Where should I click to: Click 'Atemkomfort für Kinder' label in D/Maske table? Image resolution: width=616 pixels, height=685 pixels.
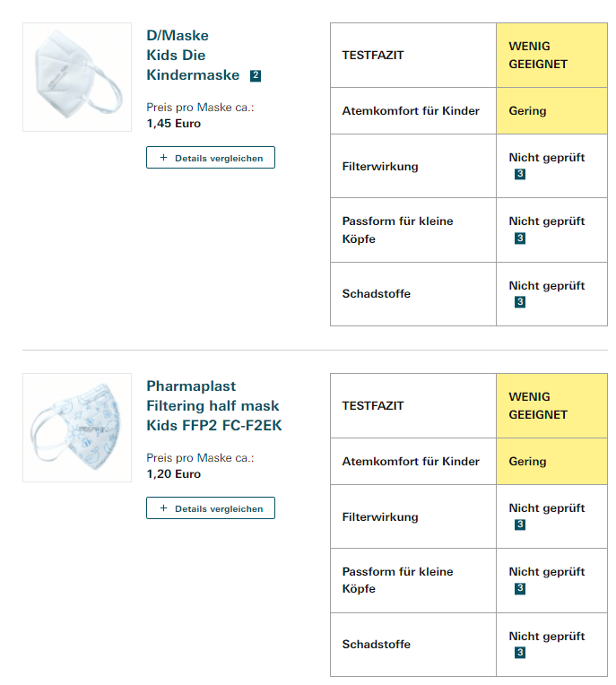411,111
